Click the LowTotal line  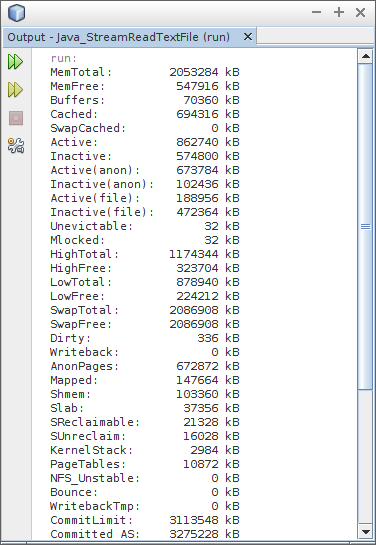point(145,282)
